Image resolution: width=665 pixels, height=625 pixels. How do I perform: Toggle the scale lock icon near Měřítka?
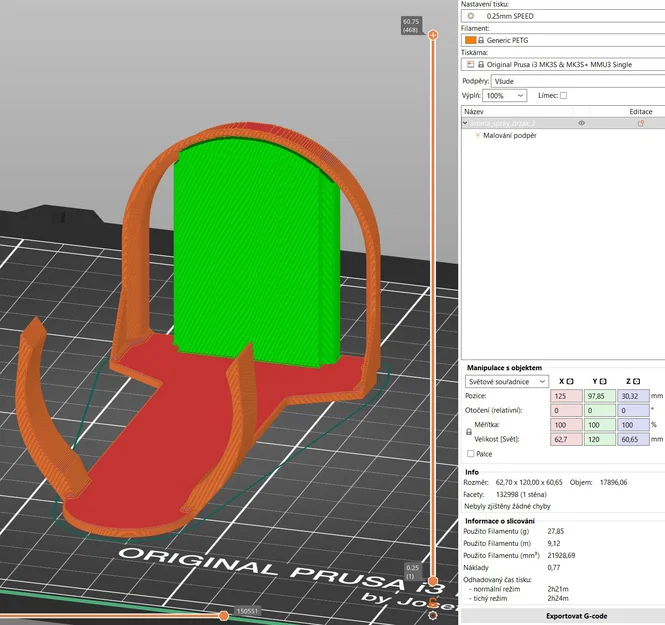pyautogui.click(x=469, y=432)
